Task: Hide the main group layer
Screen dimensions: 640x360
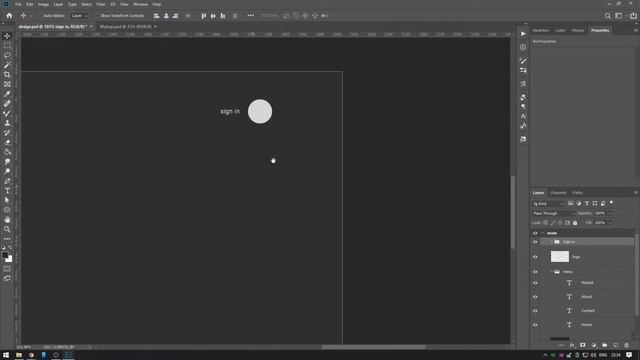Action: (535, 233)
